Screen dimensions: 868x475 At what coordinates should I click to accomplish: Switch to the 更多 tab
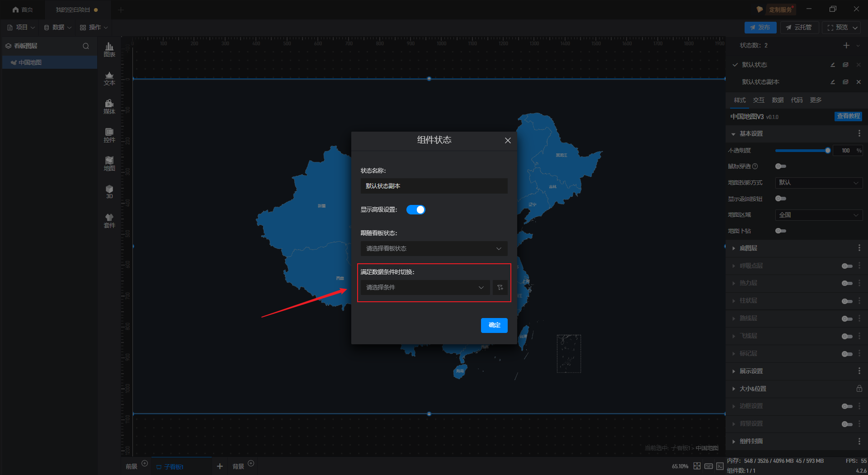point(816,100)
